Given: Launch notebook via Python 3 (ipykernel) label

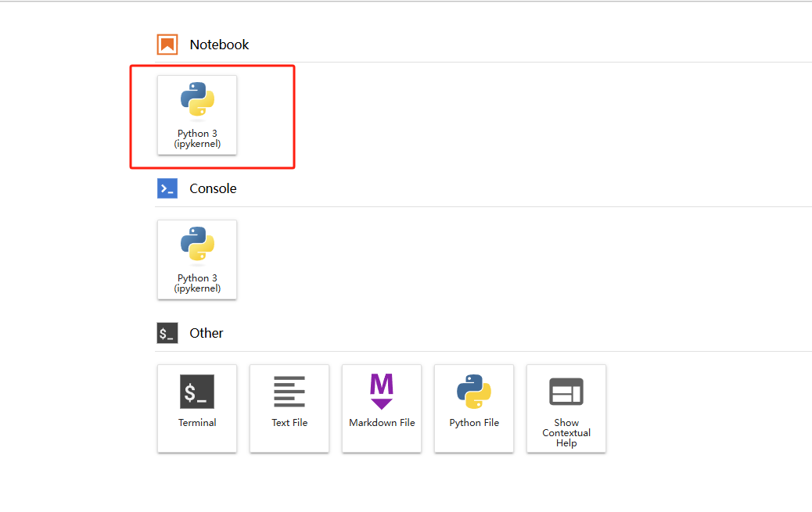Looking at the screenshot, I should pos(197,138).
